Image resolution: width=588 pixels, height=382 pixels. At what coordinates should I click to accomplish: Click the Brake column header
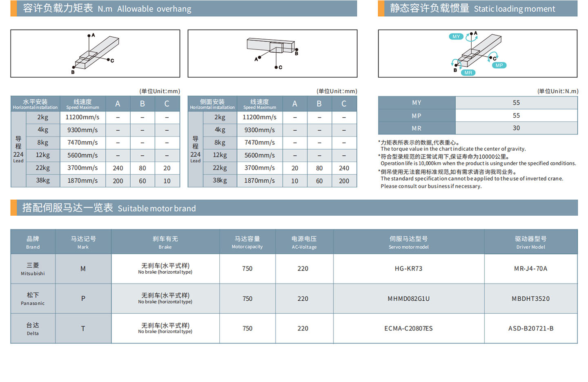click(165, 242)
